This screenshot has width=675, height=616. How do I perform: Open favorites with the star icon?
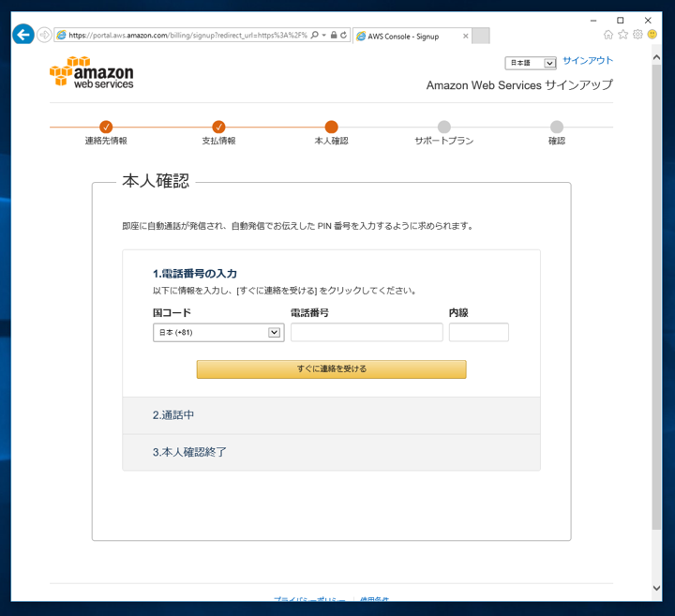622,35
